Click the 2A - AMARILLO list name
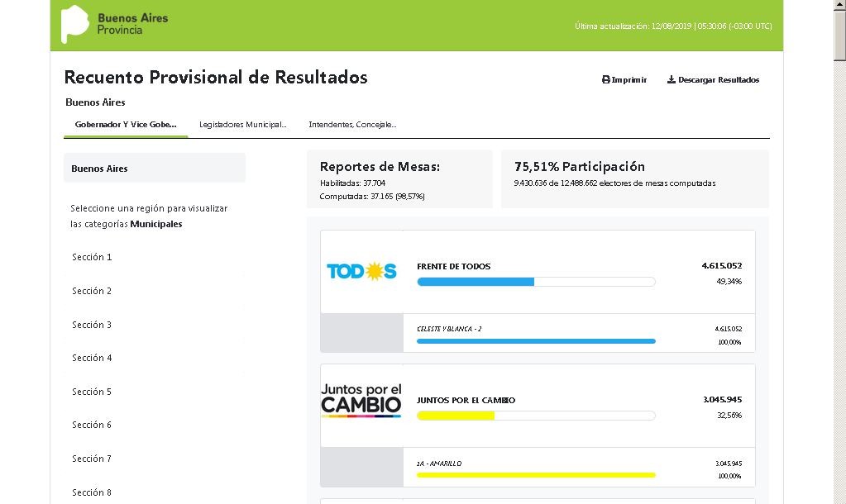 pyautogui.click(x=439, y=464)
